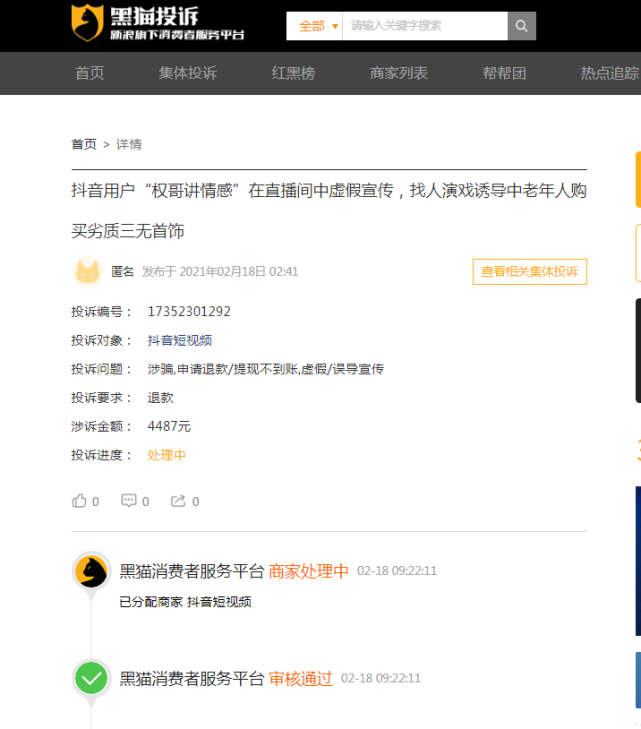The height and width of the screenshot is (729, 641).
Task: Click black cat avatar at 商家处理中 step
Action: click(91, 571)
